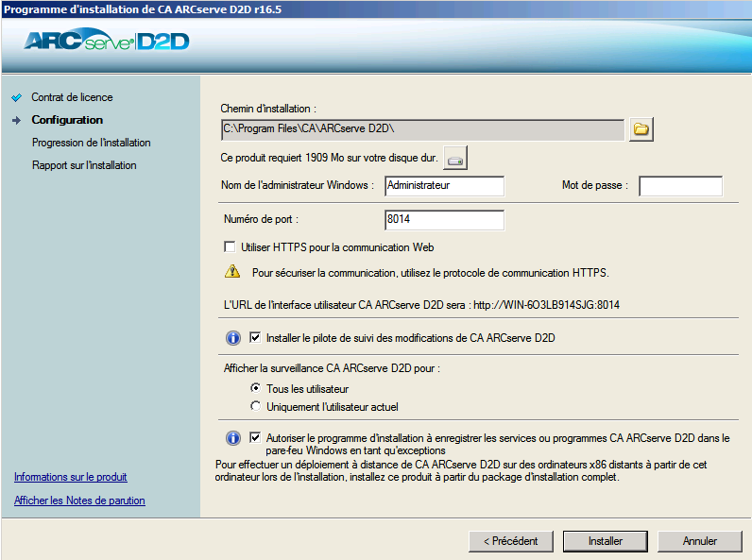Viewport: 752px width, 560px height.
Task: Click the info icon beside firewall exception option
Action: 233,438
